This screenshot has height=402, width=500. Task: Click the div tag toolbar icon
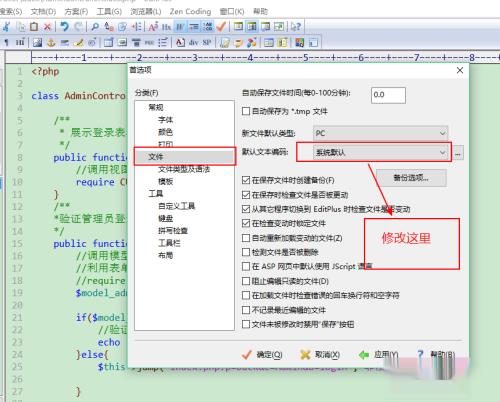[194, 42]
